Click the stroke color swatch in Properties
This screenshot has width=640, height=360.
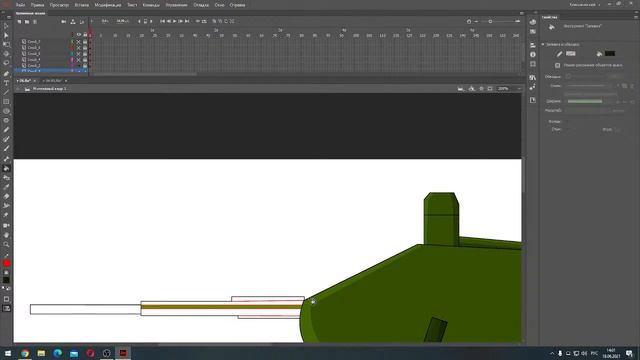pos(571,53)
